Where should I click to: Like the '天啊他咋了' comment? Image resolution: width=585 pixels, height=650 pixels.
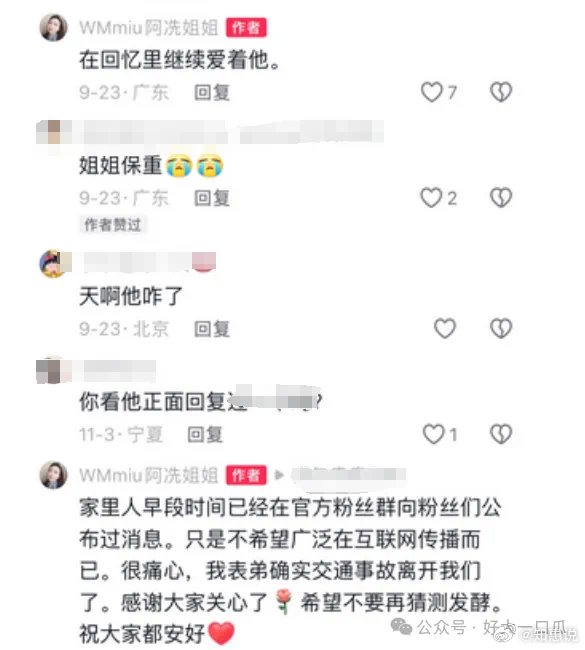pos(445,328)
